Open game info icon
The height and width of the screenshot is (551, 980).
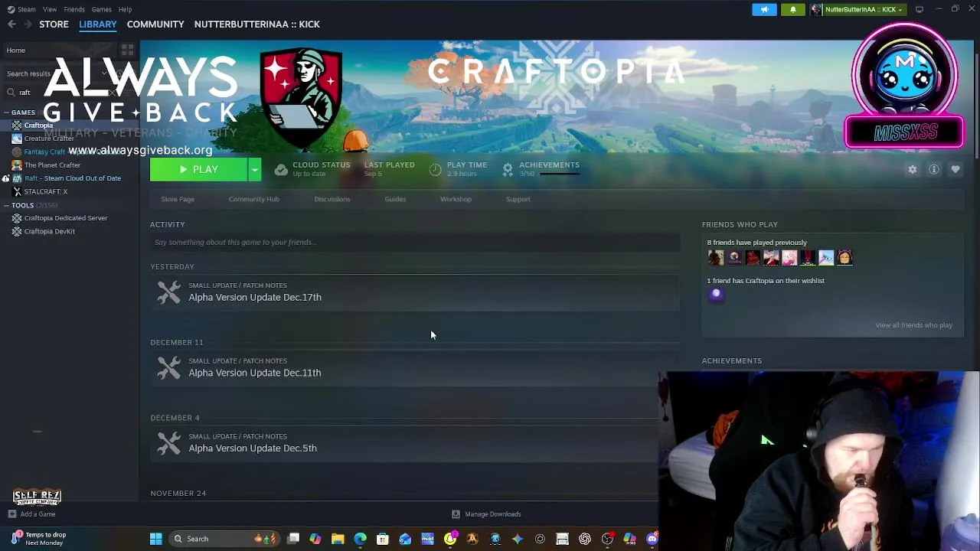[934, 169]
